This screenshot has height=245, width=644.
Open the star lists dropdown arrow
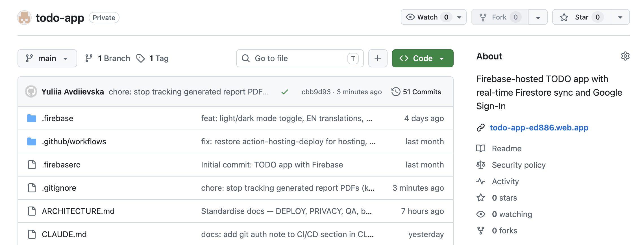click(x=620, y=17)
